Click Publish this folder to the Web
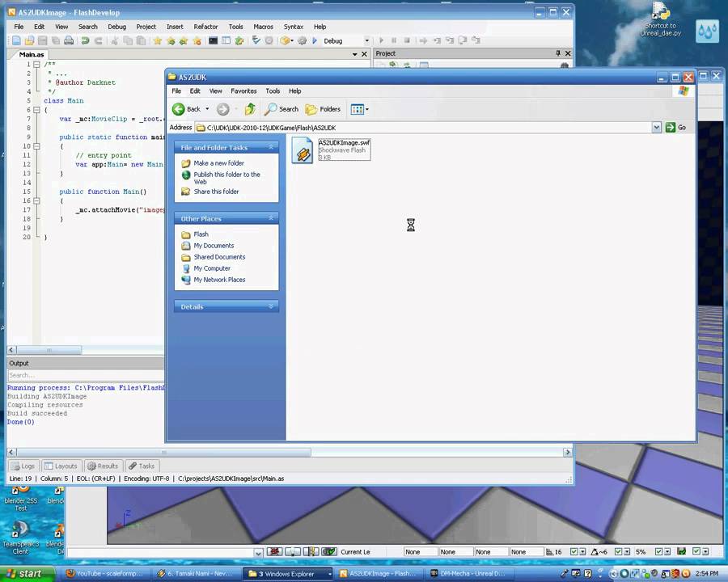This screenshot has height=582, width=728. 226,178
